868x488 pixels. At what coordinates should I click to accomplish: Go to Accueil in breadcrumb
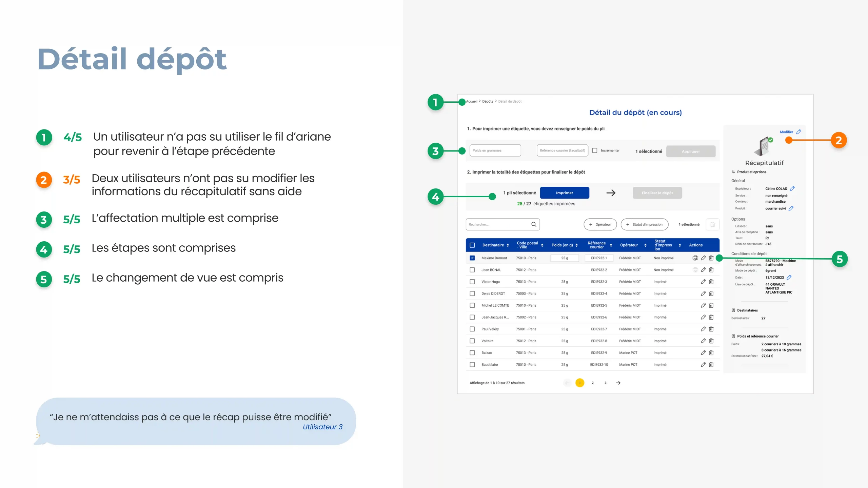(x=472, y=101)
